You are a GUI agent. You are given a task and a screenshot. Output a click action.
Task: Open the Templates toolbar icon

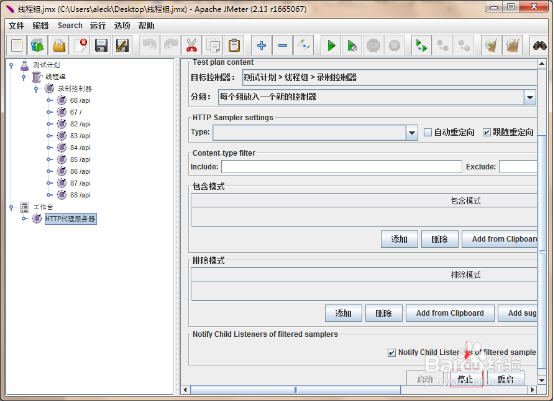point(38,46)
